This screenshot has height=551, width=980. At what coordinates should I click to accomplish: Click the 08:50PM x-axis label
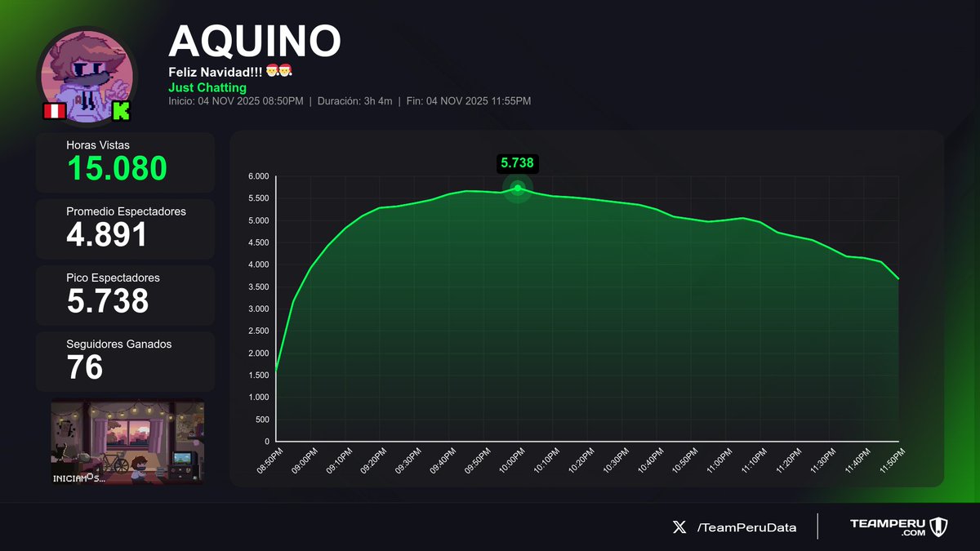click(x=269, y=460)
